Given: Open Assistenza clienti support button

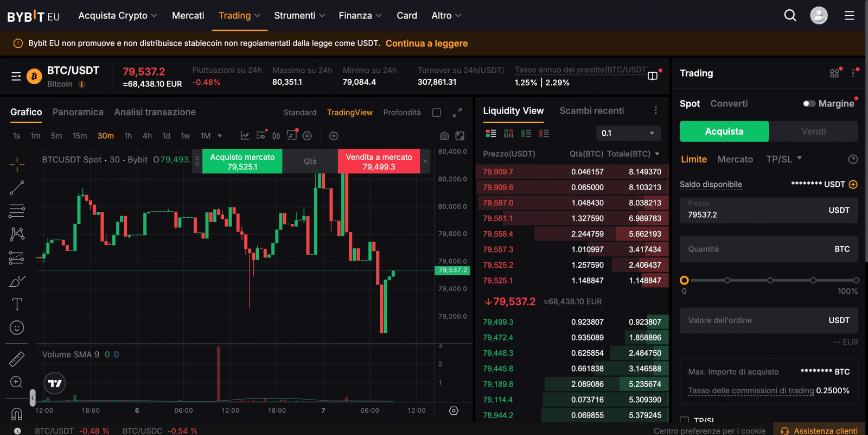Looking at the screenshot, I should pos(819,430).
